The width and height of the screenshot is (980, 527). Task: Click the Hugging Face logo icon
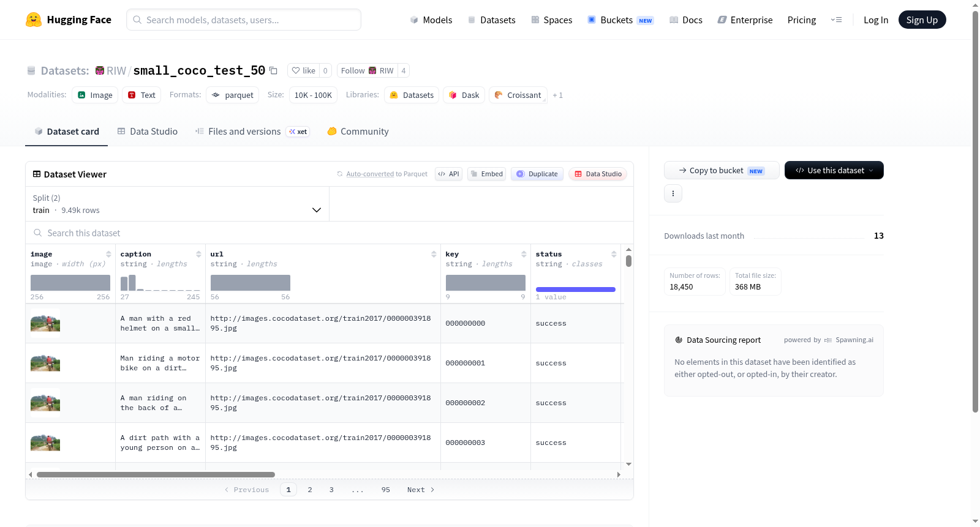pyautogui.click(x=34, y=20)
